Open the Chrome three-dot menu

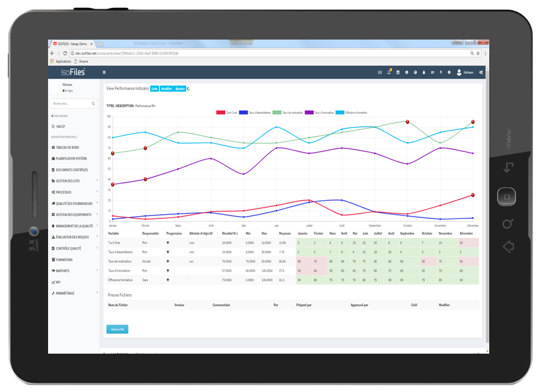click(x=485, y=53)
